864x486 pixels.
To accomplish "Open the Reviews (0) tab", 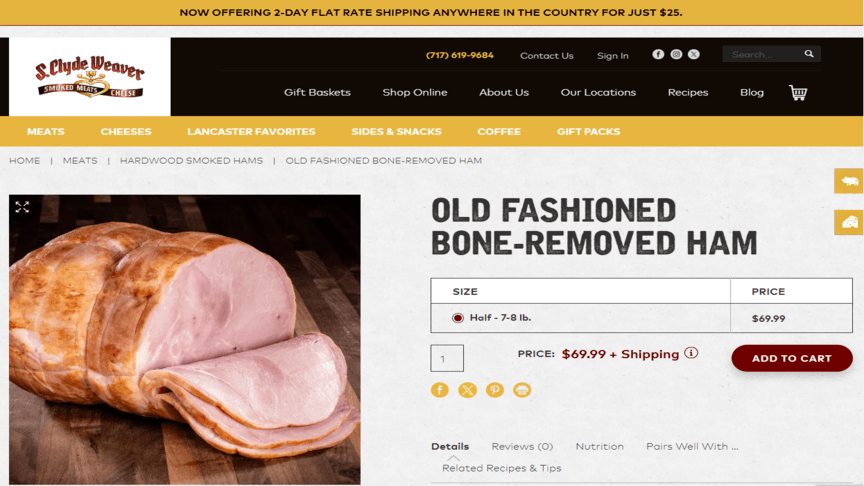I will [x=522, y=446].
